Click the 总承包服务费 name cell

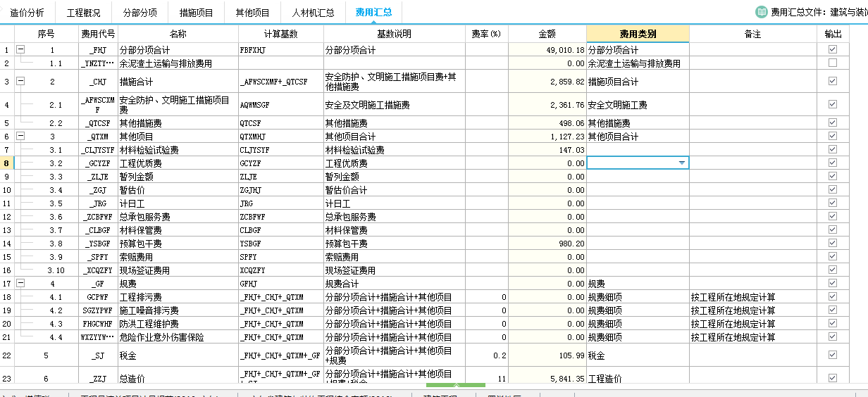tap(178, 217)
